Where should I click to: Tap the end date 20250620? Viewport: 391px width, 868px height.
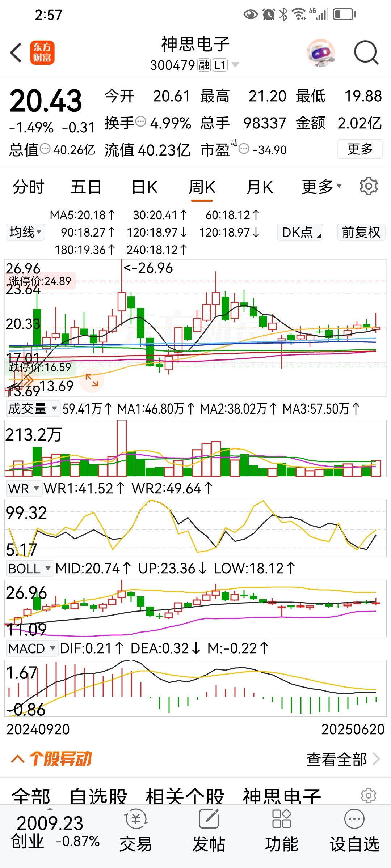[x=353, y=729]
